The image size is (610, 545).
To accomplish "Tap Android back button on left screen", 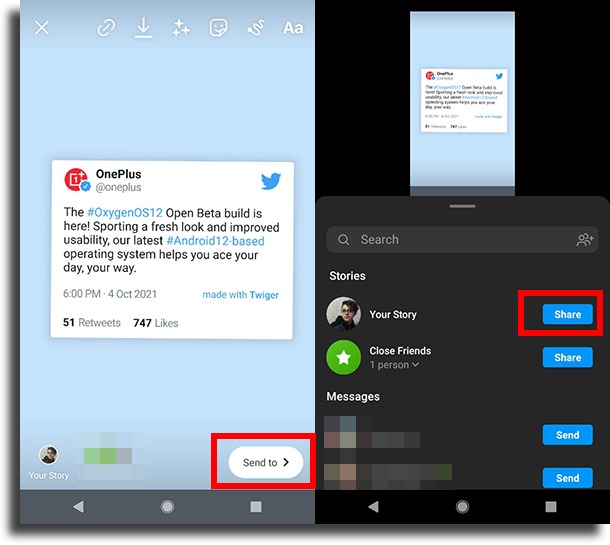I will (79, 506).
